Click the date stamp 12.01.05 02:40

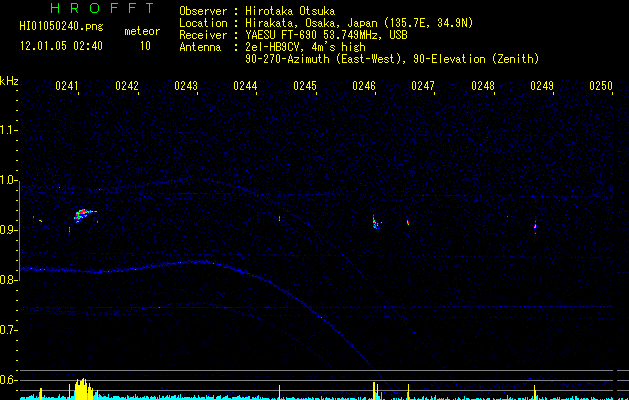point(61,46)
